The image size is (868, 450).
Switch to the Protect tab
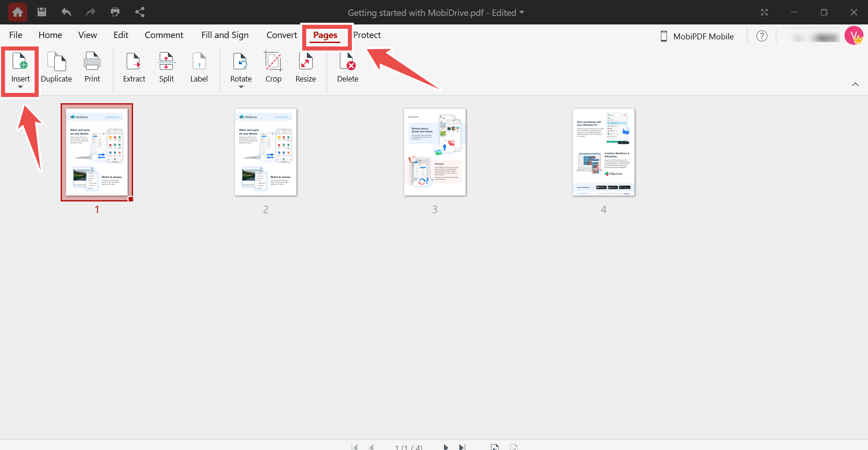[367, 35]
